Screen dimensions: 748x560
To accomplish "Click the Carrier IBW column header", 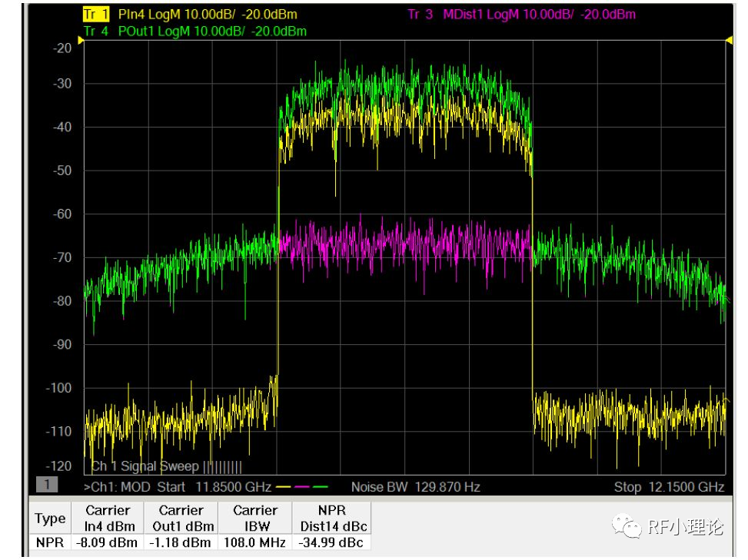I will click(x=257, y=518).
